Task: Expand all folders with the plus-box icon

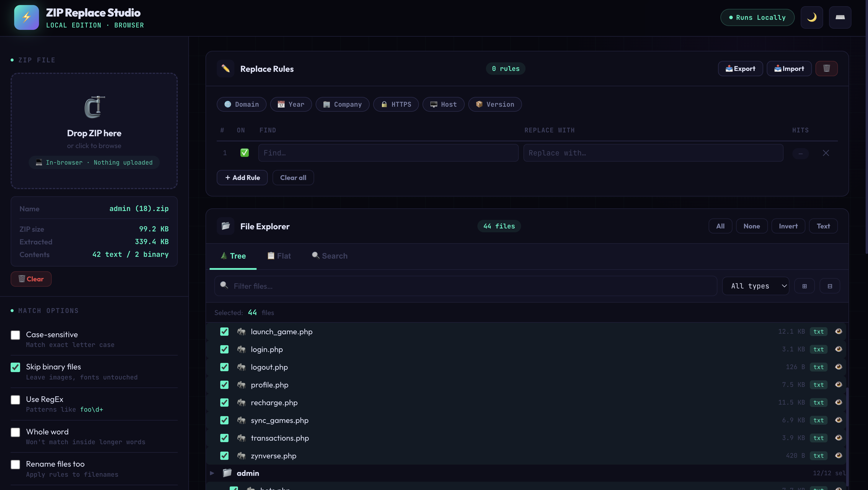Action: 804,286
